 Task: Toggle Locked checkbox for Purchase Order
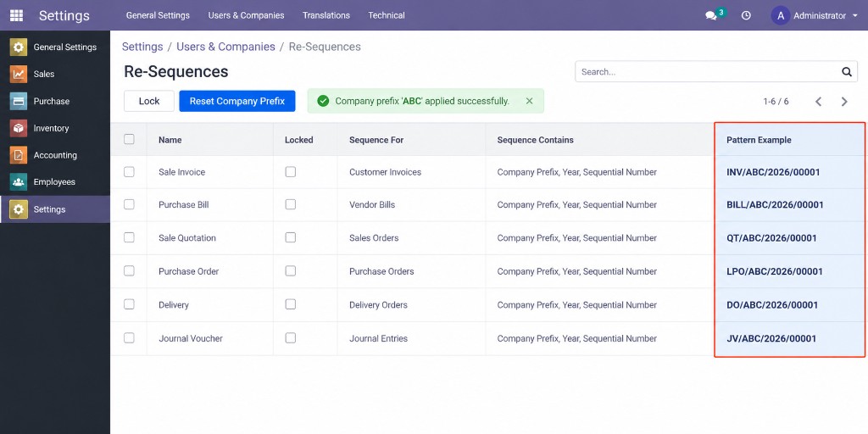click(291, 270)
